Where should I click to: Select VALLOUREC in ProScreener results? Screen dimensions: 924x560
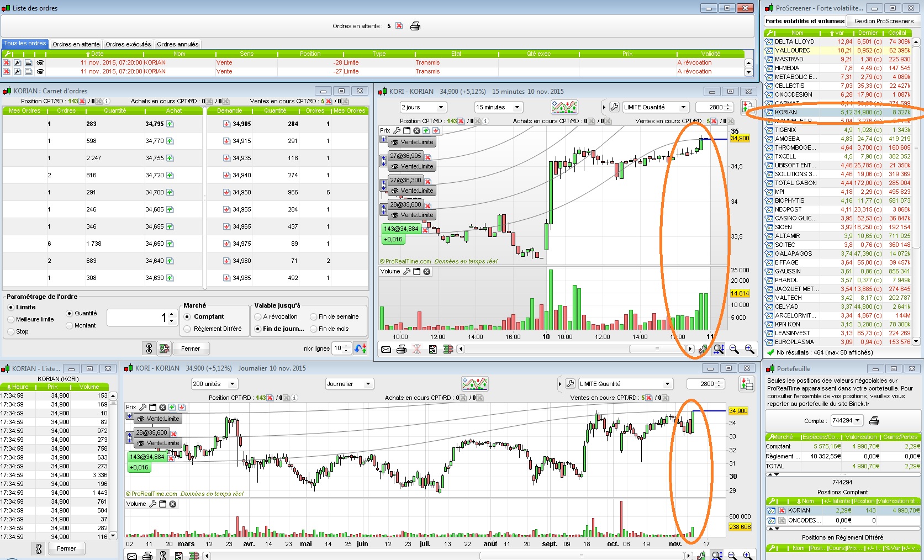click(838, 50)
